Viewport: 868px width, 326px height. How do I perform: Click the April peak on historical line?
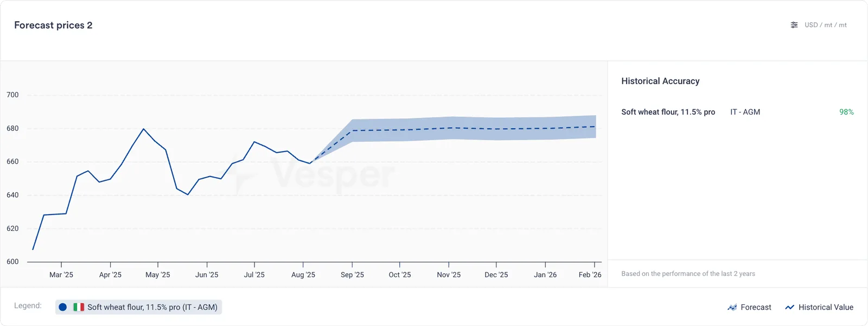click(x=143, y=129)
